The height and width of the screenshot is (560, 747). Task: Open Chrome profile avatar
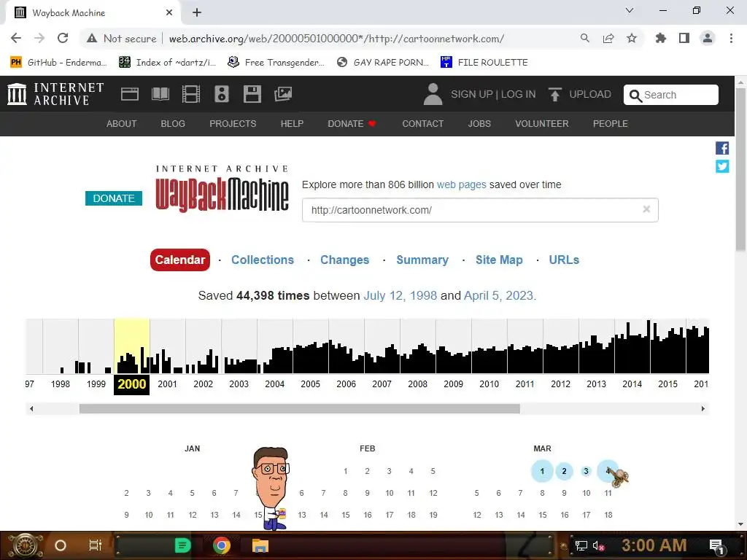click(x=708, y=38)
